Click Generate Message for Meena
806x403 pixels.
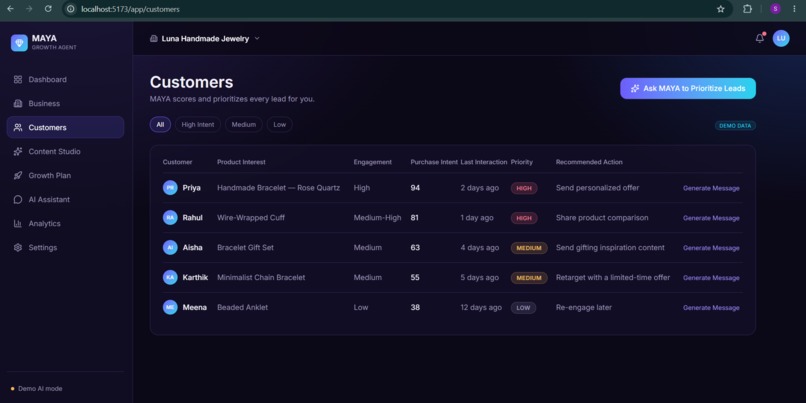(711, 308)
